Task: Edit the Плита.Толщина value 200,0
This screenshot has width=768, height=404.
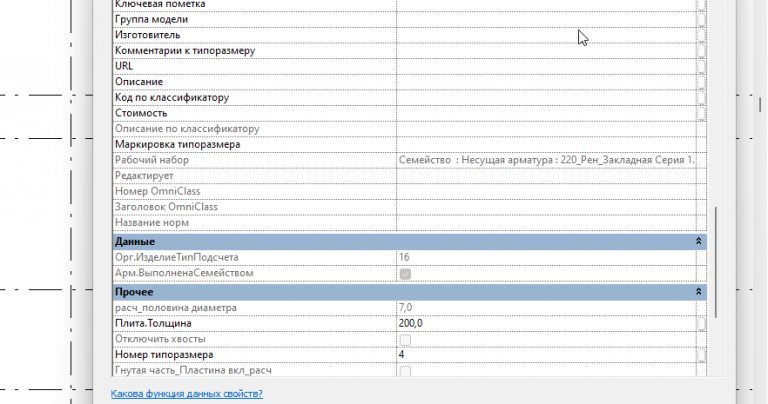Action: coord(546,324)
